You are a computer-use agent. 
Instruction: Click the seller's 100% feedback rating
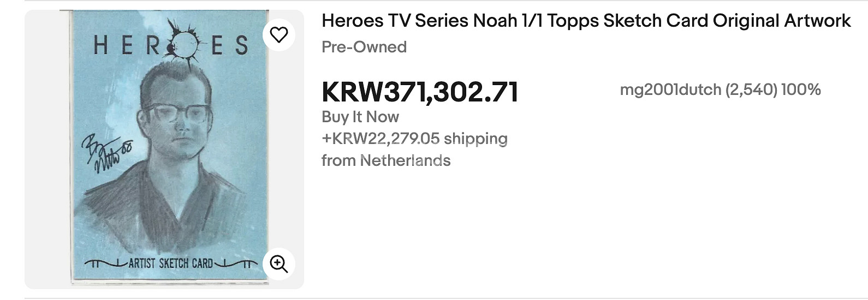click(x=801, y=89)
